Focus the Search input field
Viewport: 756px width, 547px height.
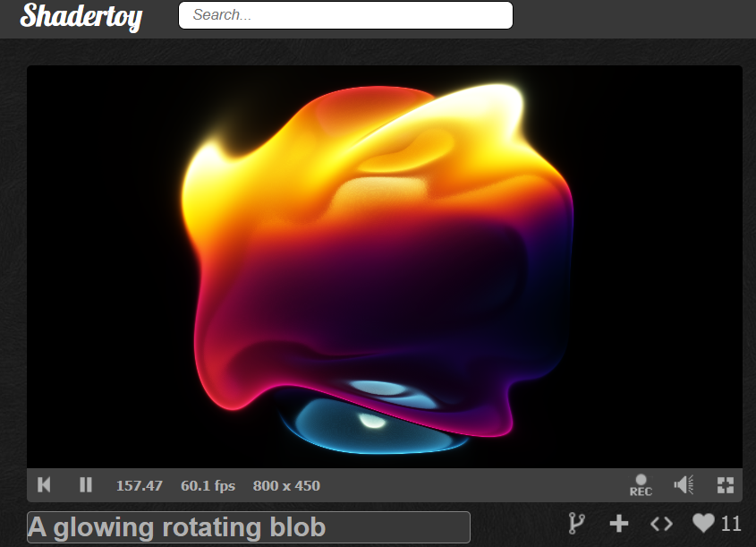(x=345, y=15)
